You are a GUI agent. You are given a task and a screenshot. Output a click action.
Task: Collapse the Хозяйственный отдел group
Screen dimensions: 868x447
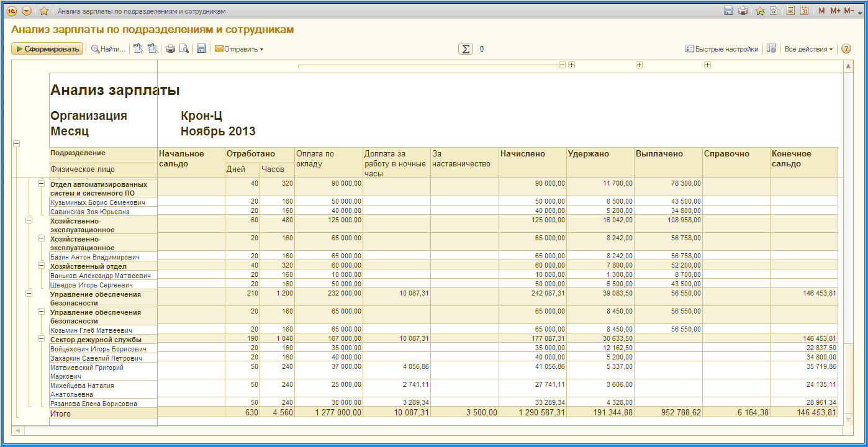click(x=42, y=265)
